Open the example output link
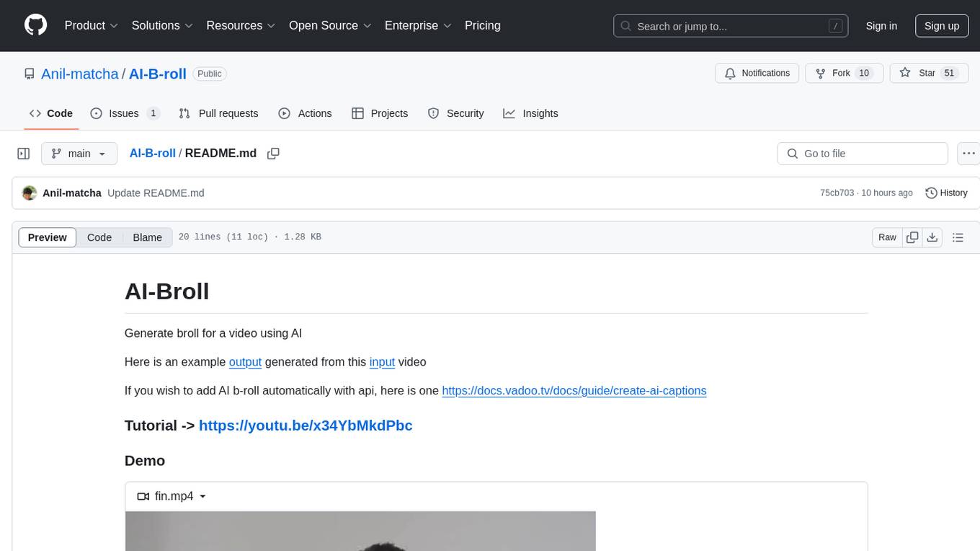The width and height of the screenshot is (980, 551). (245, 361)
